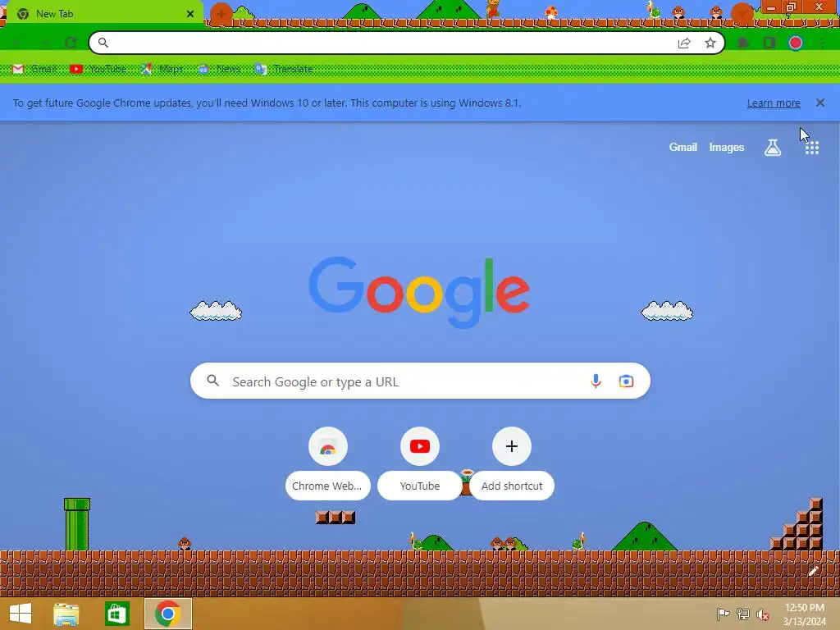Open a new tab with the plus button
Image resolution: width=840 pixels, height=630 pixels.
point(221,14)
